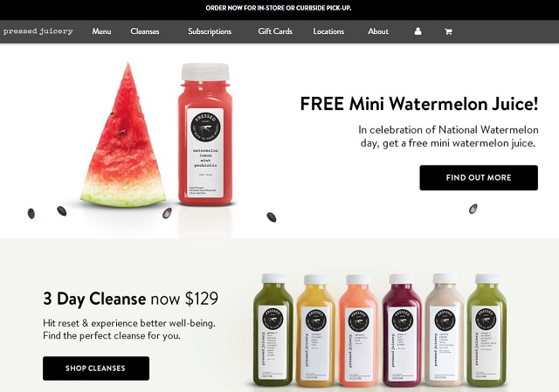Open the user account icon
The image size is (559, 392).
418,31
